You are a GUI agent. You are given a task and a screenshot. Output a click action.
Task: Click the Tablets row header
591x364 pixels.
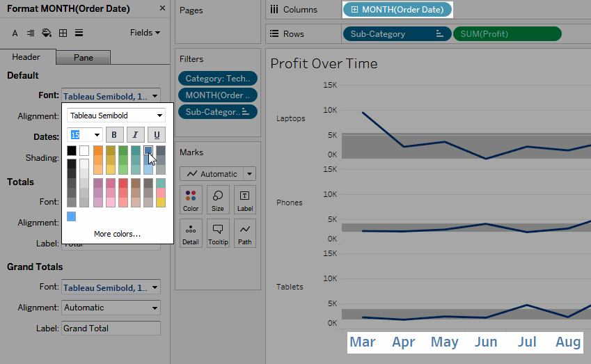tap(290, 287)
